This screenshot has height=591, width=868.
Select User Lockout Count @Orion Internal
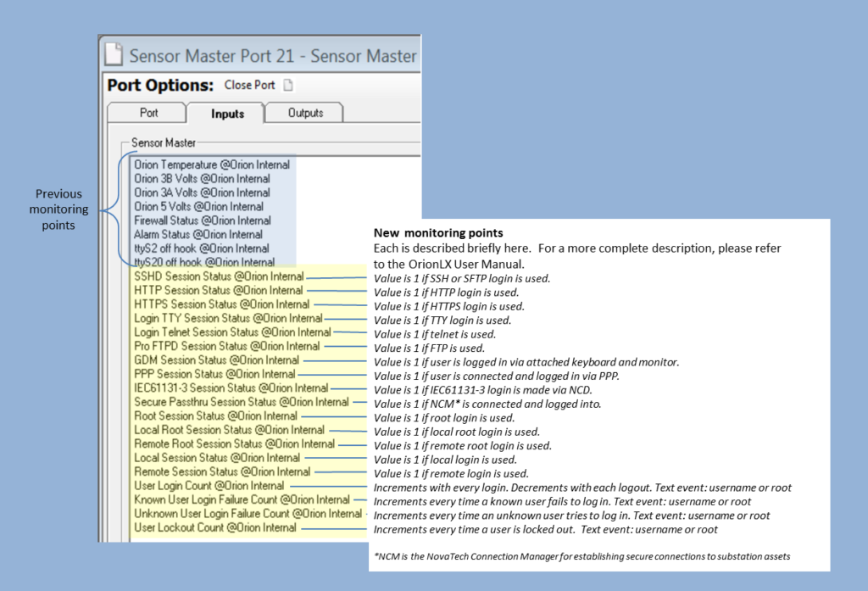pos(214,527)
